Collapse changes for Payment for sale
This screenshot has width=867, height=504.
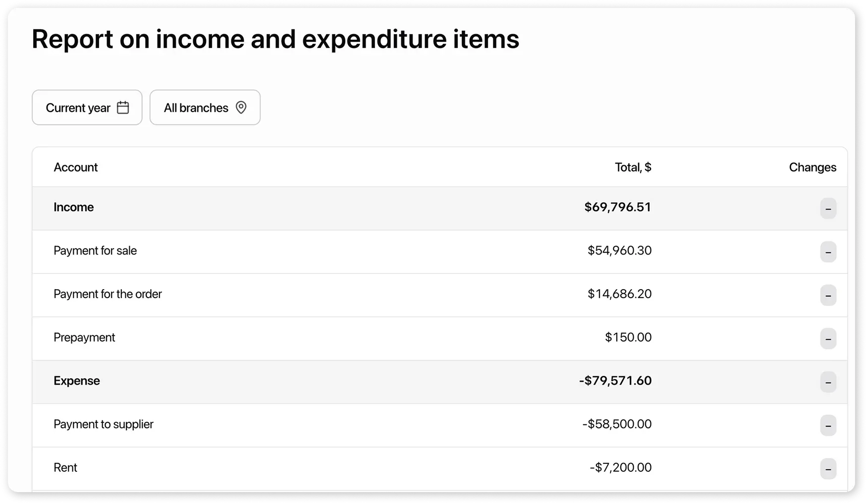click(x=828, y=252)
